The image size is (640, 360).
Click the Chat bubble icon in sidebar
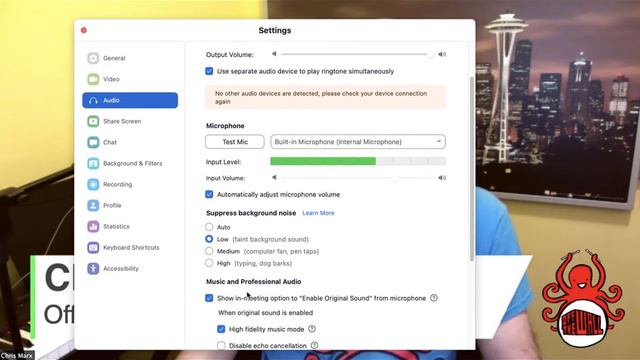(x=93, y=142)
